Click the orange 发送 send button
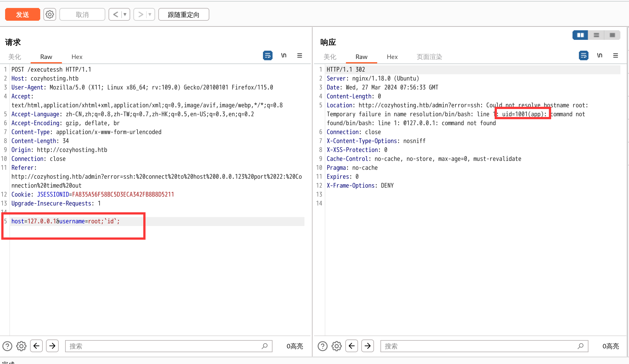 click(22, 15)
